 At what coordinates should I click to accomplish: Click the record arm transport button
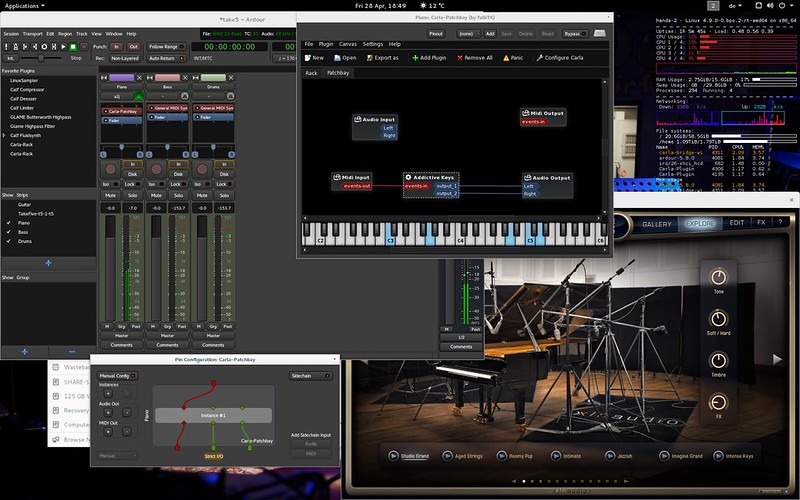pyautogui.click(x=84, y=47)
